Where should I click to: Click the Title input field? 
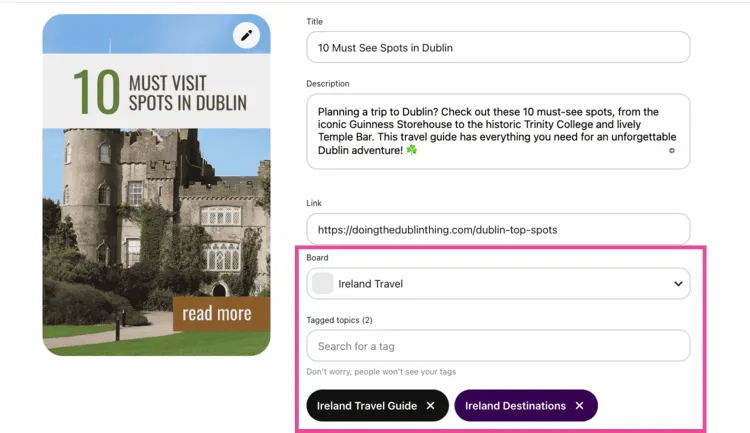pyautogui.click(x=498, y=47)
